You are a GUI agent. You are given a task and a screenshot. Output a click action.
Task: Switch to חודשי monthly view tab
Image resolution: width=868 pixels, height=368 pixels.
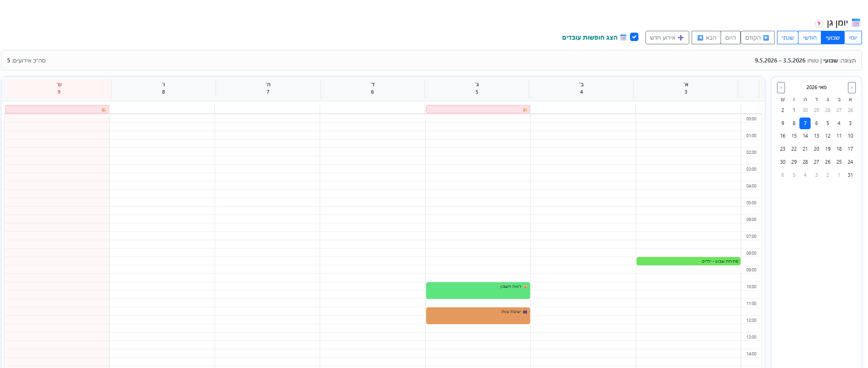point(810,38)
